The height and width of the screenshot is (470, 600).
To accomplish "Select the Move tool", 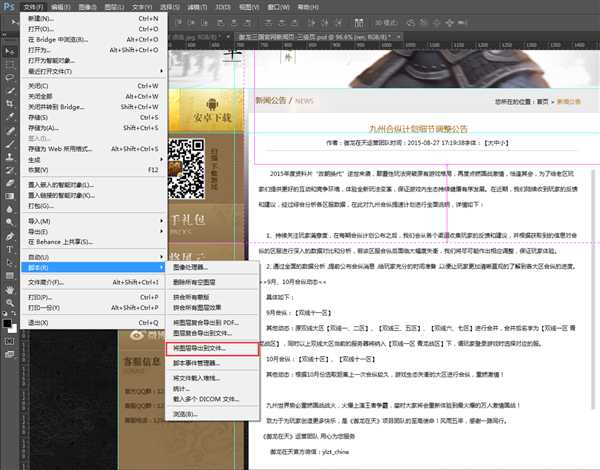I will click(10, 51).
